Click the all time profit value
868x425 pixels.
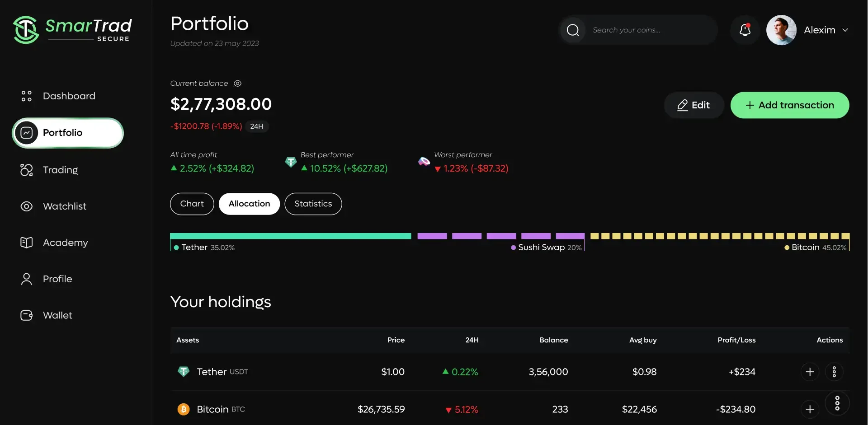212,168
